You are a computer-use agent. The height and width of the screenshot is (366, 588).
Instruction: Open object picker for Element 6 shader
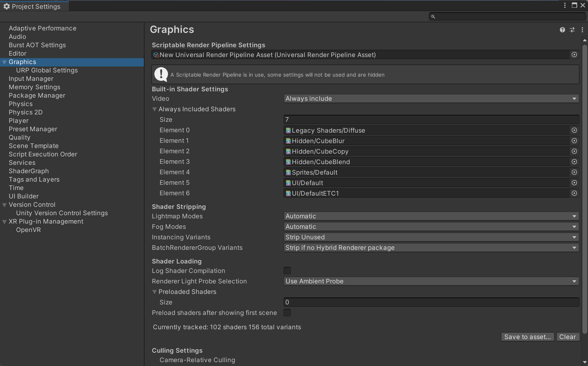pyautogui.click(x=574, y=193)
